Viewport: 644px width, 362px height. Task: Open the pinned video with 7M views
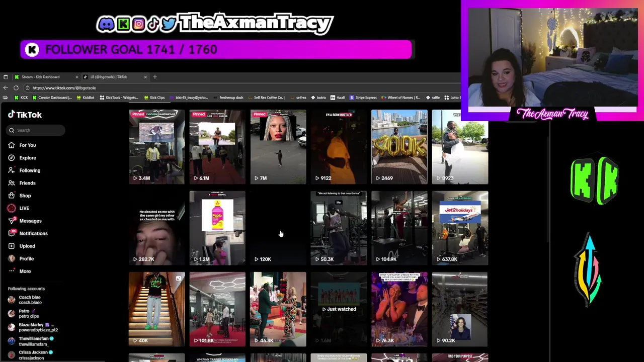click(x=278, y=147)
